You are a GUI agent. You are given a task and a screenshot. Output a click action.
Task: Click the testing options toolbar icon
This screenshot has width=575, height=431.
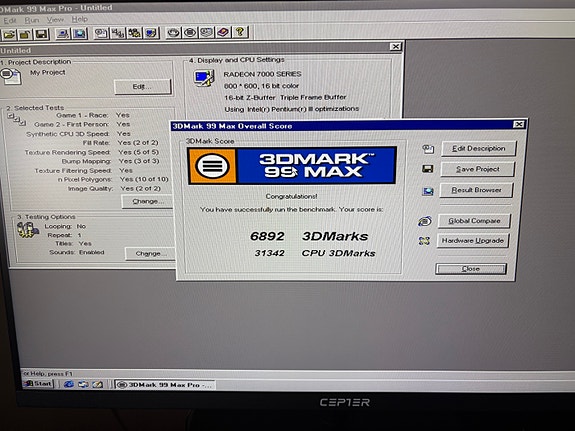point(134,33)
